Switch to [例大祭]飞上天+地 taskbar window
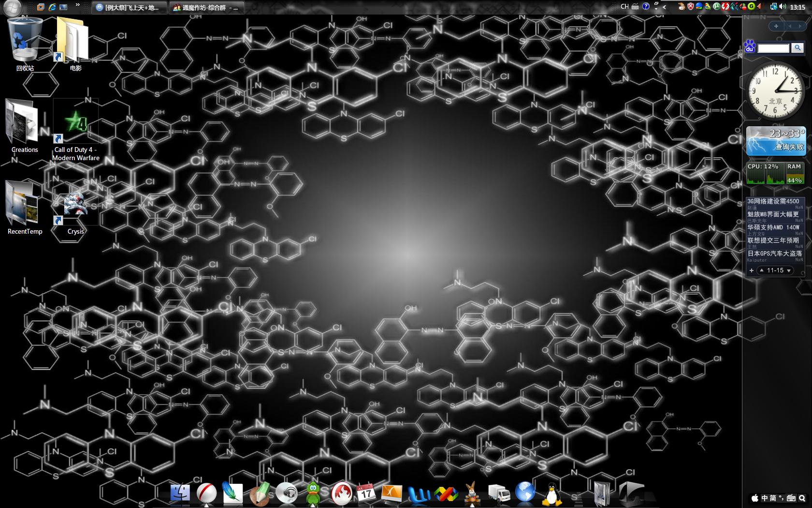 point(130,8)
